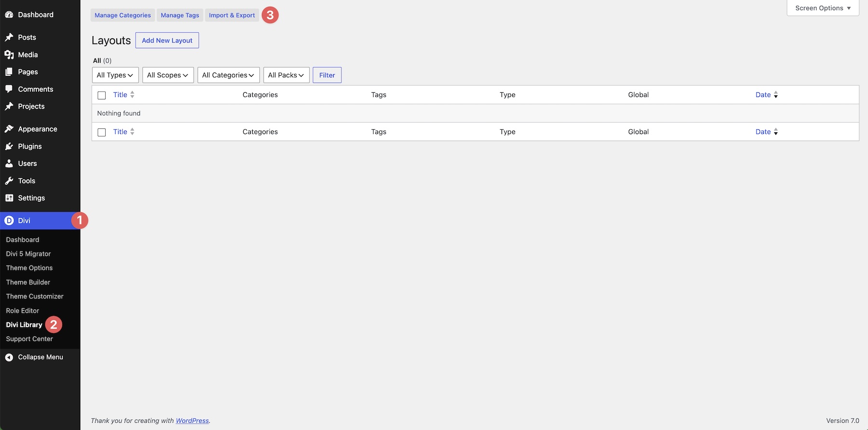Click the "Version 7.0" footer text
The width and height of the screenshot is (868, 430).
(x=843, y=421)
